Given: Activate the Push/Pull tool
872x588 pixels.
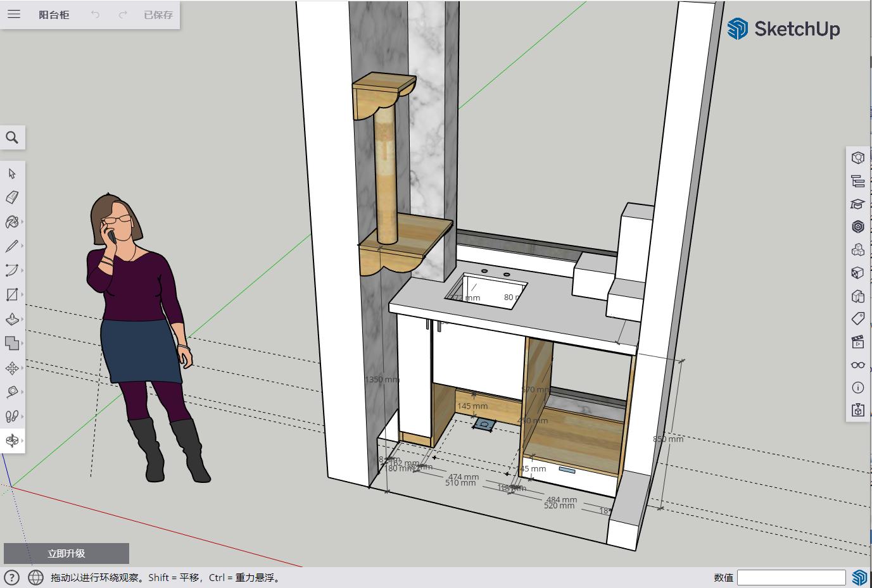Looking at the screenshot, I should (12, 319).
